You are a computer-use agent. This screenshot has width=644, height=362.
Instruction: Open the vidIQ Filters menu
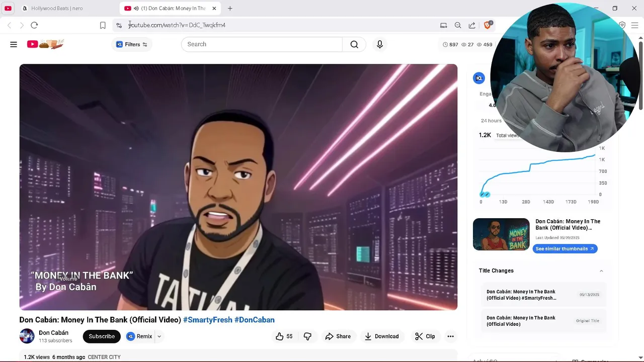click(x=132, y=44)
